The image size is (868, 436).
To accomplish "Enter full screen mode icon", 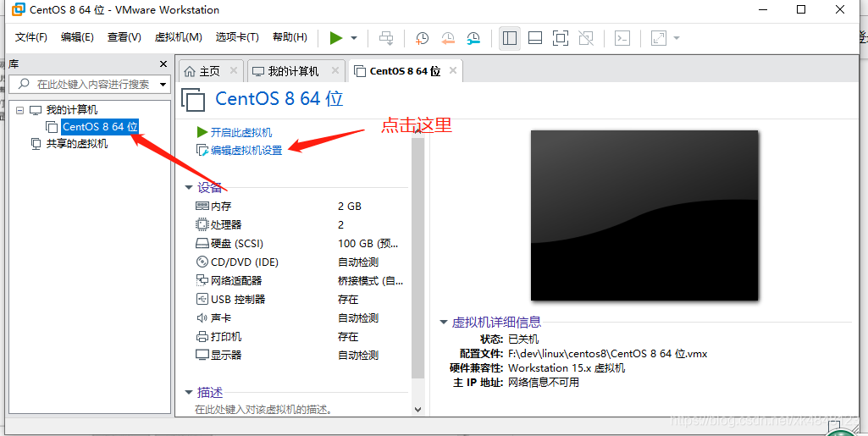I will point(561,37).
